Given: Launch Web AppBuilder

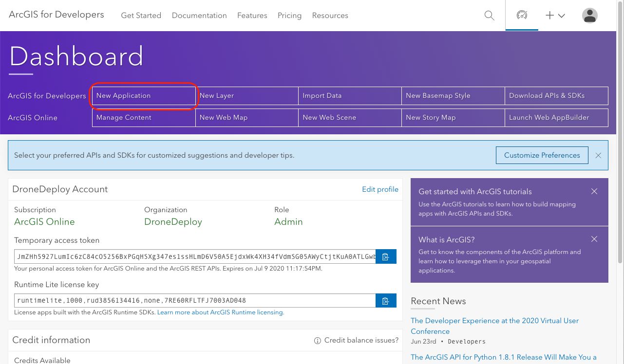Looking at the screenshot, I should pyautogui.click(x=557, y=118).
